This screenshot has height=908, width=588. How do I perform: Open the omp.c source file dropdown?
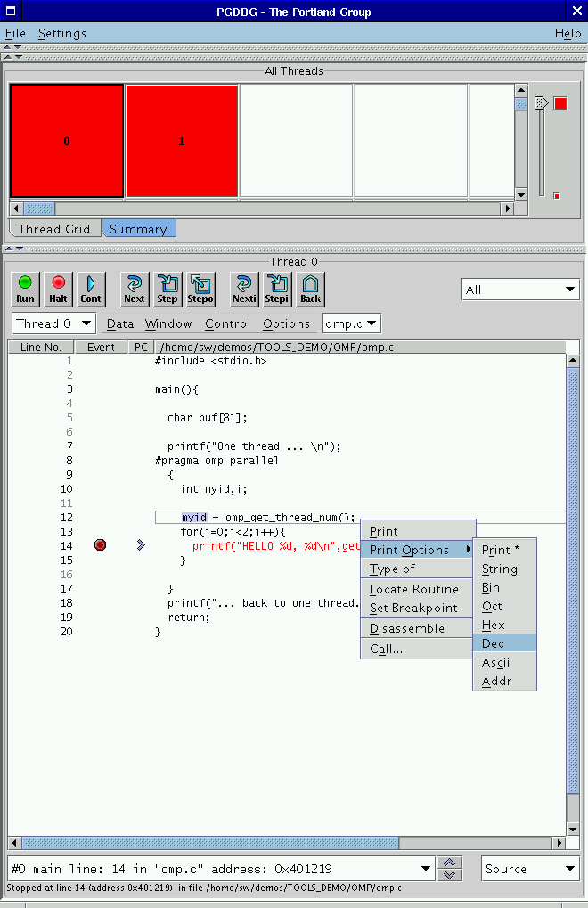coord(351,323)
